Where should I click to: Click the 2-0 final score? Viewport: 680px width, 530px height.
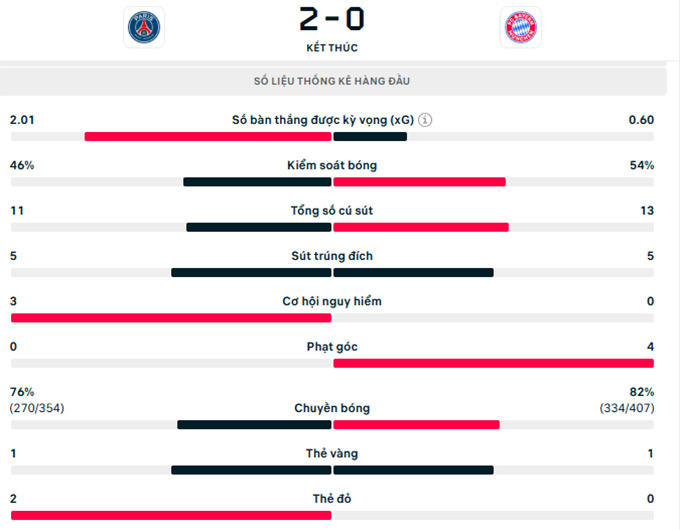pos(332,19)
